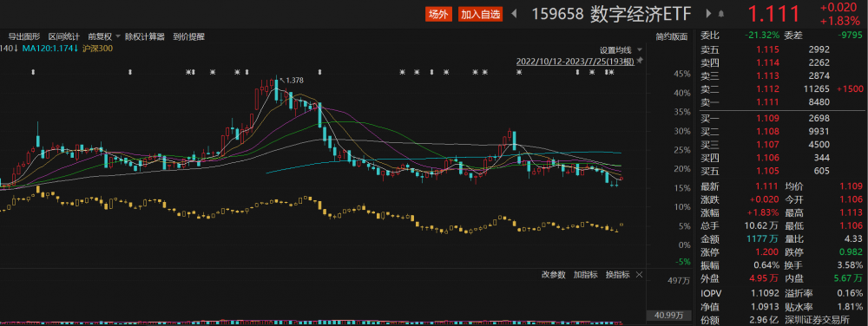Click the 外盘 value 4.95万
The width and height of the screenshot is (868, 326).
pyautogui.click(x=765, y=279)
